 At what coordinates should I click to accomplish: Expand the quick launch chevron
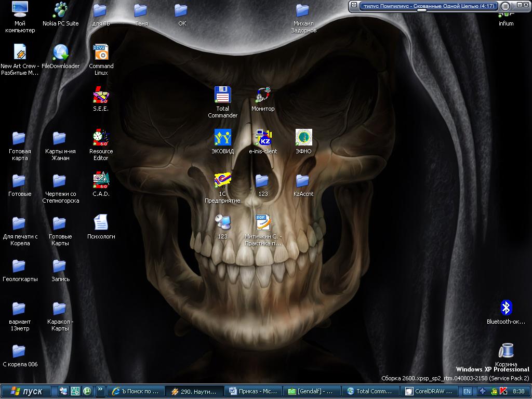click(100, 390)
